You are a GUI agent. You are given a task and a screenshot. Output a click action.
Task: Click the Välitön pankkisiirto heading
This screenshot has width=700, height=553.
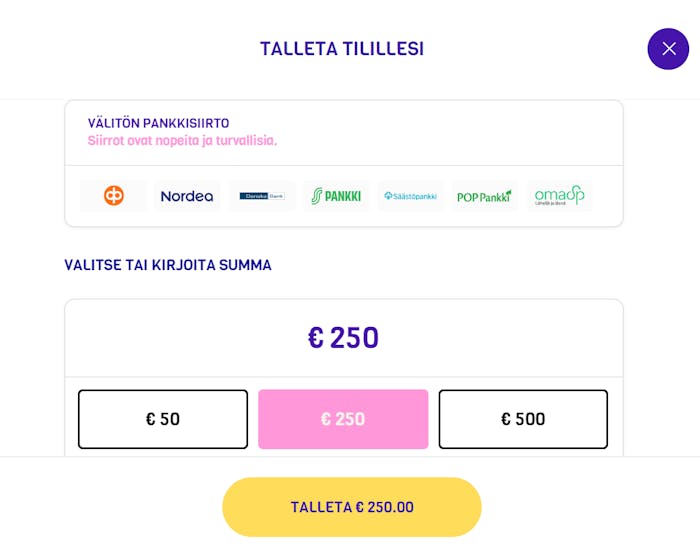pyautogui.click(x=158, y=123)
